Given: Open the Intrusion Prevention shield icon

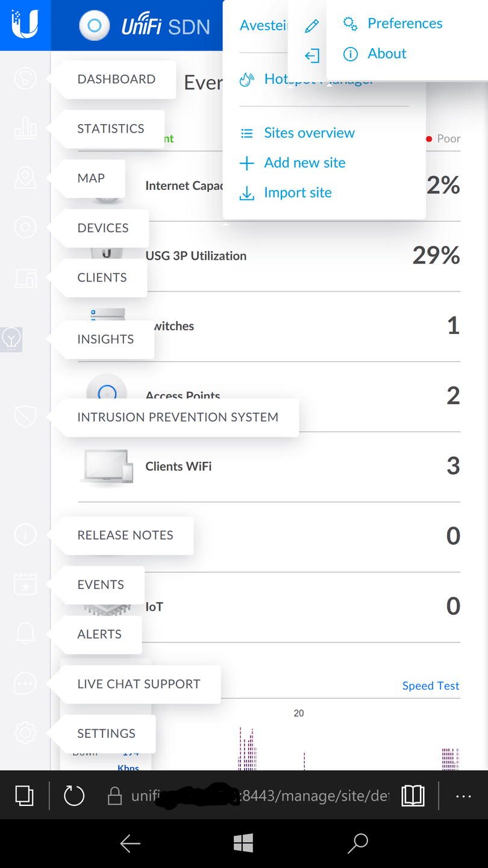Looking at the screenshot, I should [25, 417].
